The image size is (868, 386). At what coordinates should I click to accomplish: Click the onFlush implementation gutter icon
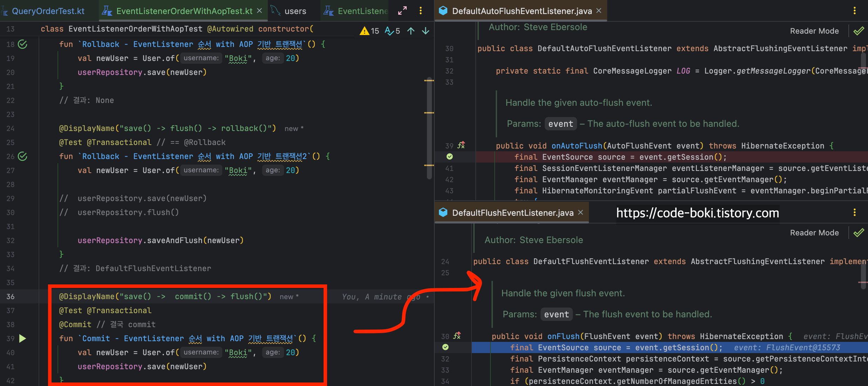(457, 336)
